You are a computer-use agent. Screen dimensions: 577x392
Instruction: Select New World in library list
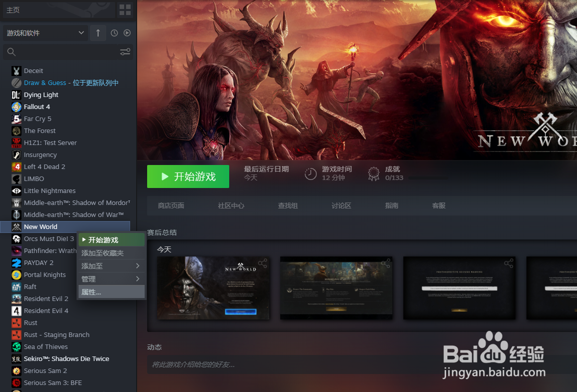pos(65,227)
